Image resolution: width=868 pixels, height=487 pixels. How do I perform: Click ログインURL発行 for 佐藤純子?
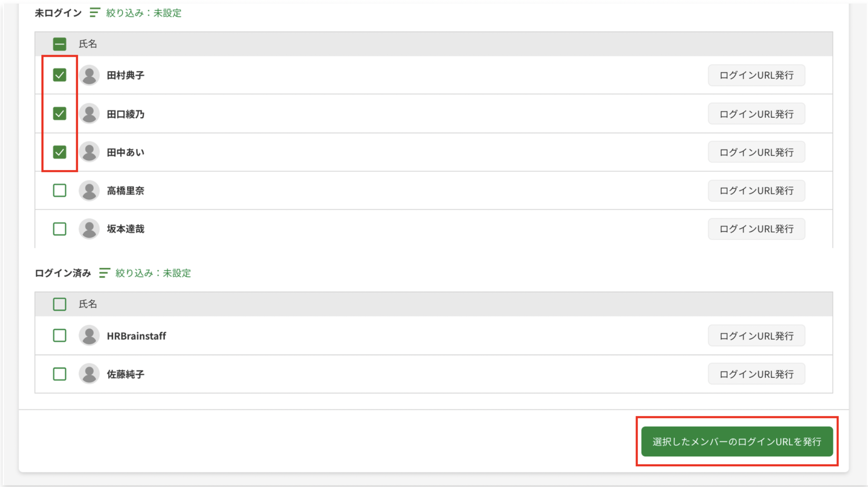pyautogui.click(x=756, y=374)
